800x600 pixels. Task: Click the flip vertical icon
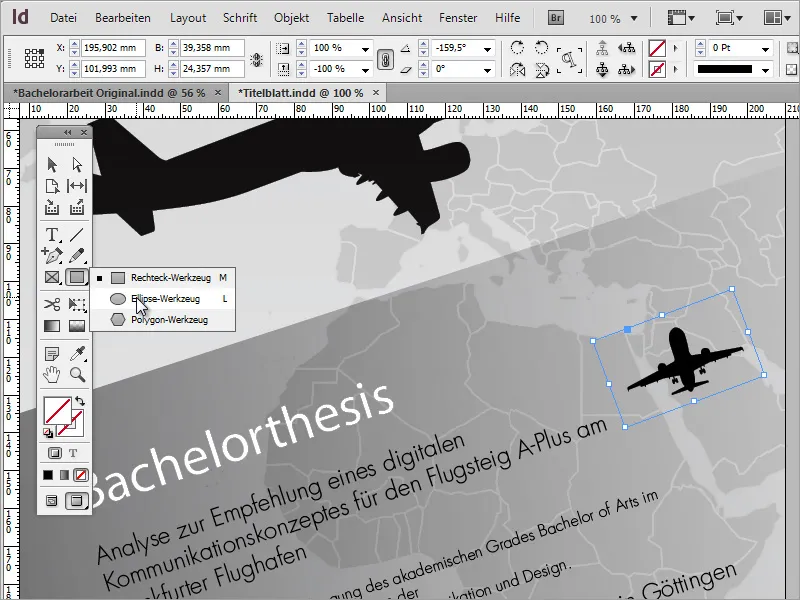[542, 70]
